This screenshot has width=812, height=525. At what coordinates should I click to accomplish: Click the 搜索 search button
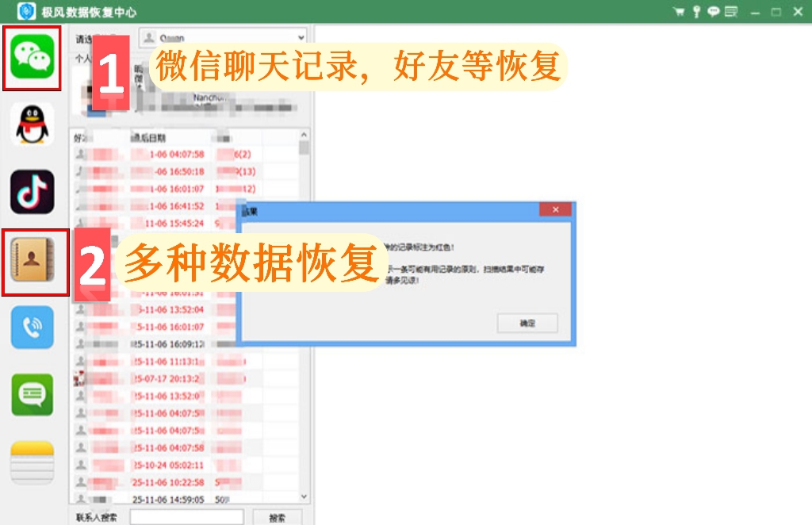[277, 517]
